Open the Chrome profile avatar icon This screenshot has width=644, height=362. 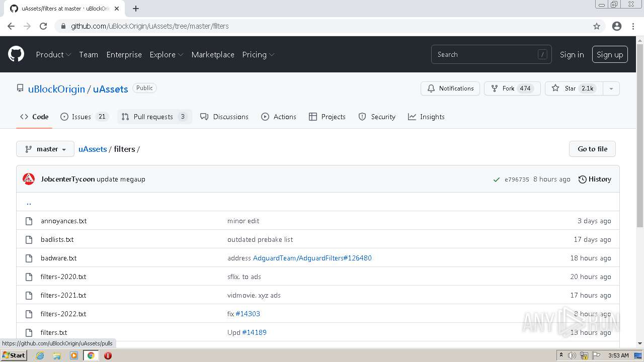(x=617, y=26)
